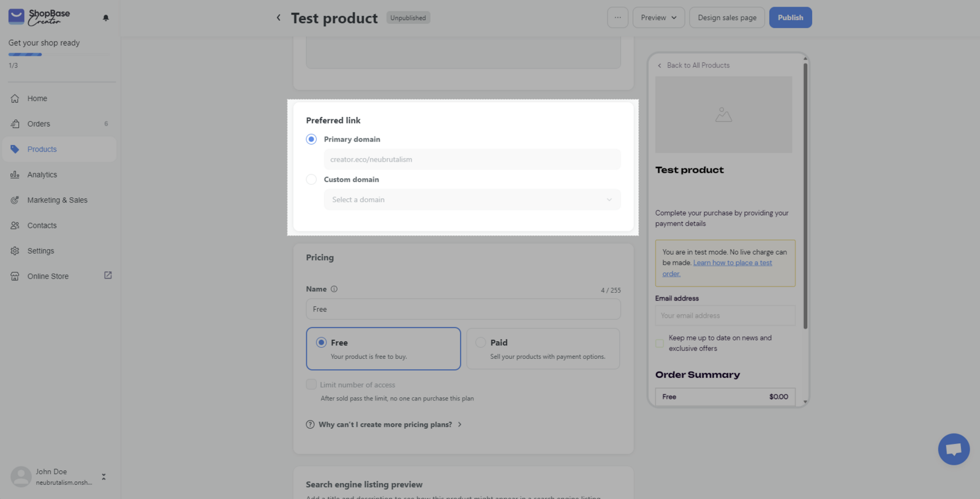Click the preview panel scrollbar

tap(805, 196)
